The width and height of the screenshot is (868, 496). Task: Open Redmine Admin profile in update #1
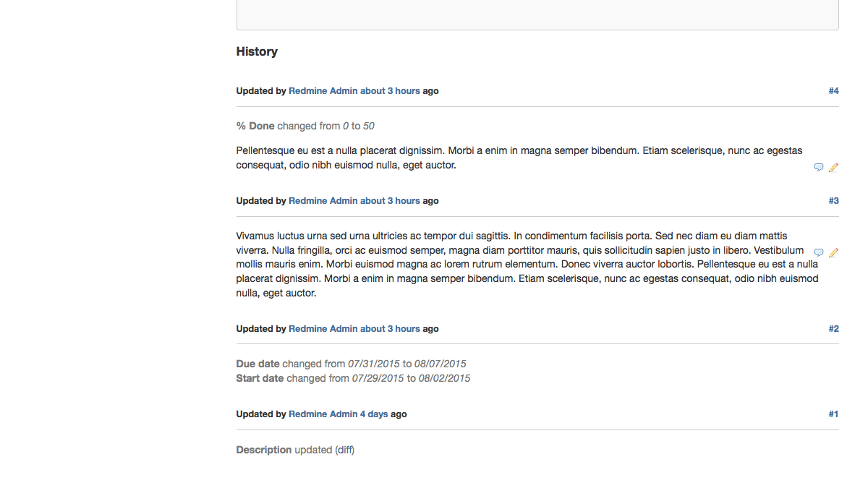323,414
